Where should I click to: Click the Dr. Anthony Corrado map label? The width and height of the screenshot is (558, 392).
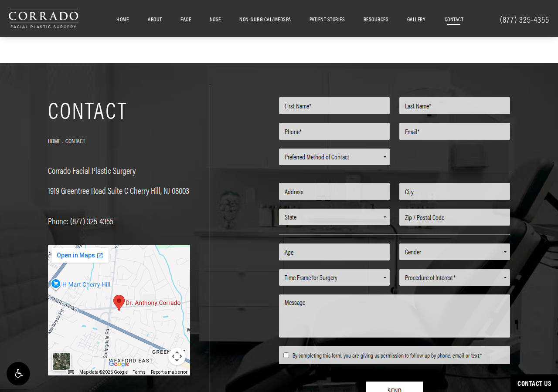click(x=153, y=303)
